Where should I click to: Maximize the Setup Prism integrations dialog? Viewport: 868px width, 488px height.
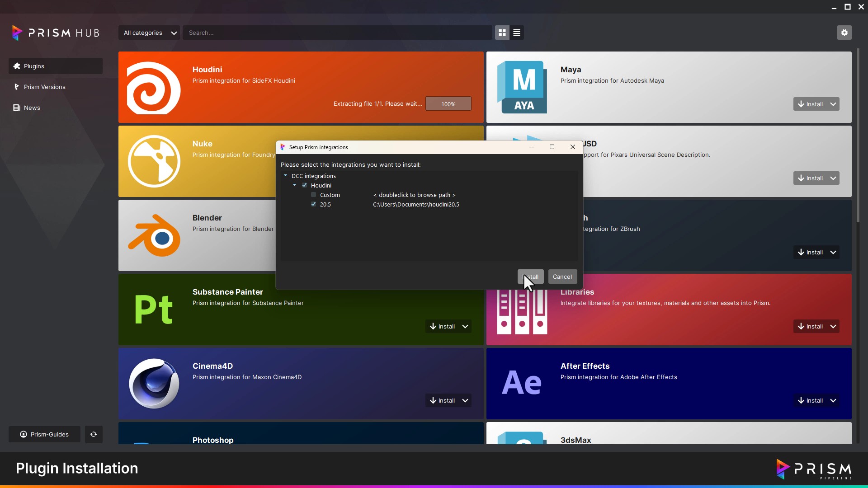click(x=552, y=147)
